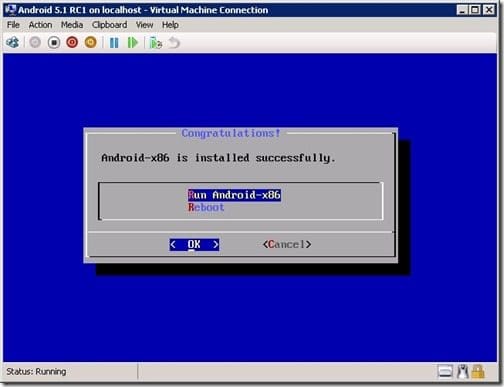Click the keyboard status icon
The image size is (504, 387).
445,371
